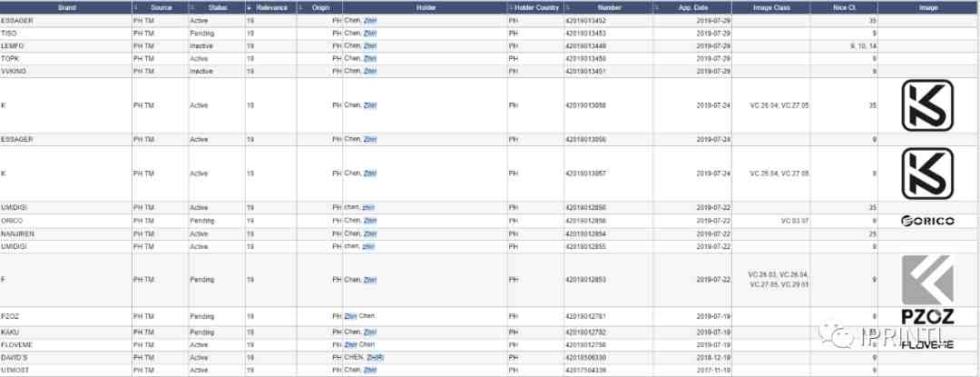Click highlighted Zhiri in the TISO row
Screen dimensions: 980x377
[369, 33]
